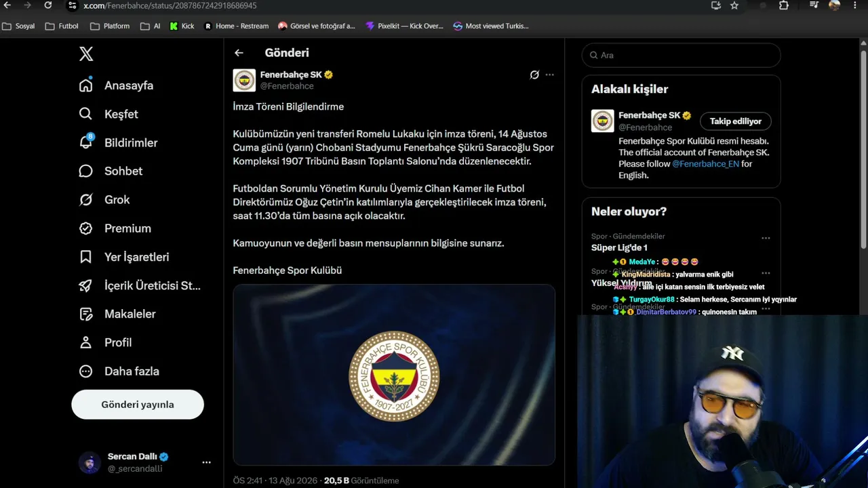Click the @Fenerbahce handle under the post author
Viewport: 868px width, 488px height.
(x=287, y=86)
